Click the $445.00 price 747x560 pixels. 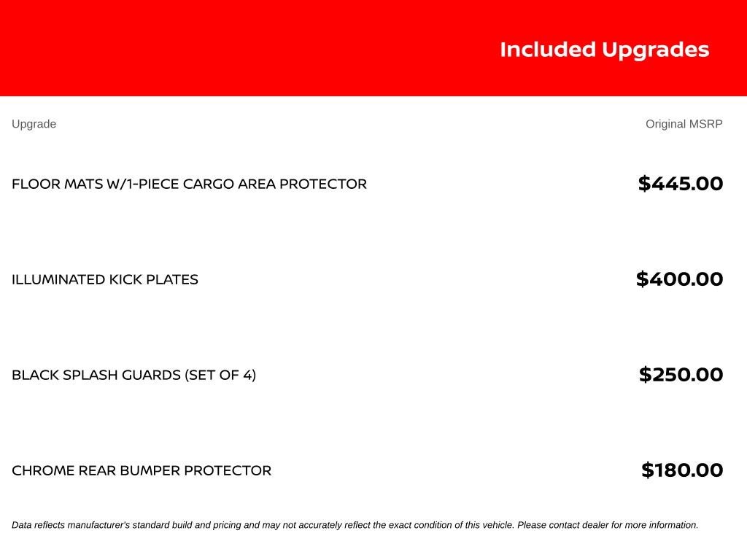681,184
